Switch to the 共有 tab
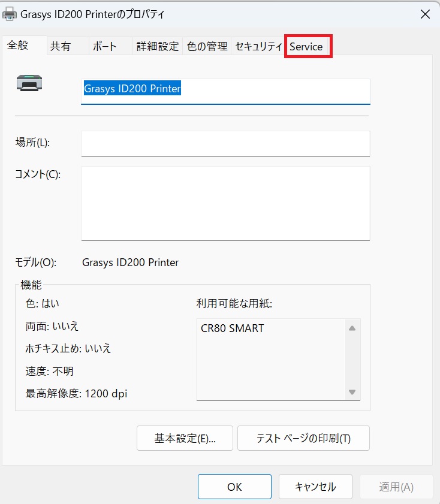This screenshot has width=440, height=504. (68, 46)
